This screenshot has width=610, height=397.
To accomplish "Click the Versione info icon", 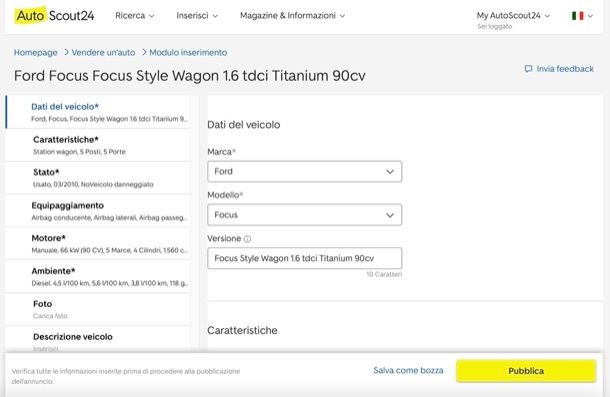I will (x=247, y=239).
